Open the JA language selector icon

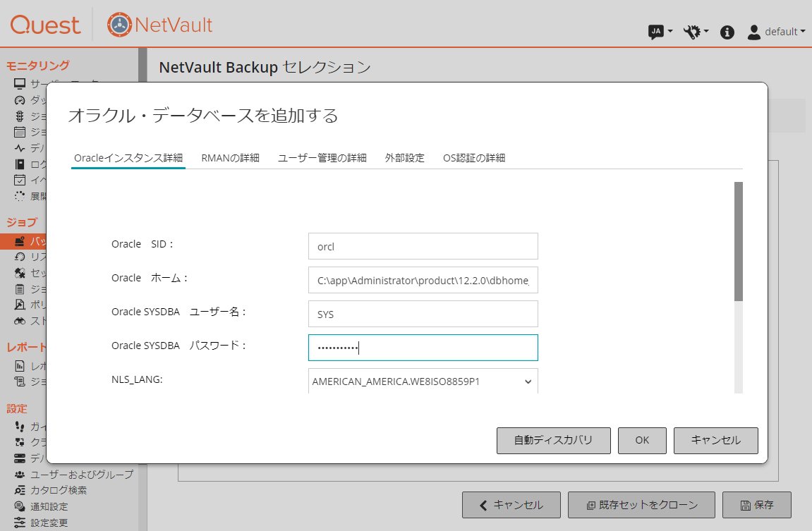click(x=656, y=32)
